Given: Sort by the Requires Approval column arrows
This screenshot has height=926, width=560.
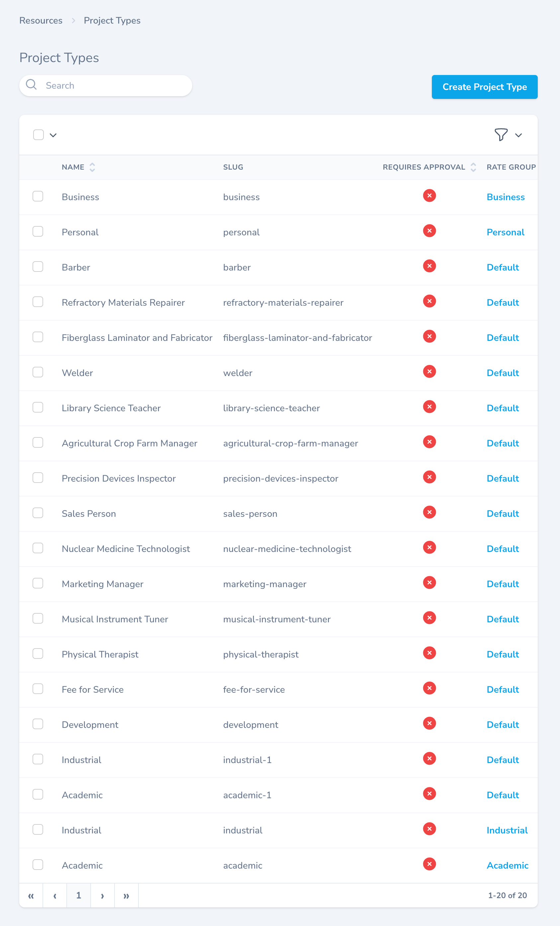Looking at the screenshot, I should 473,167.
